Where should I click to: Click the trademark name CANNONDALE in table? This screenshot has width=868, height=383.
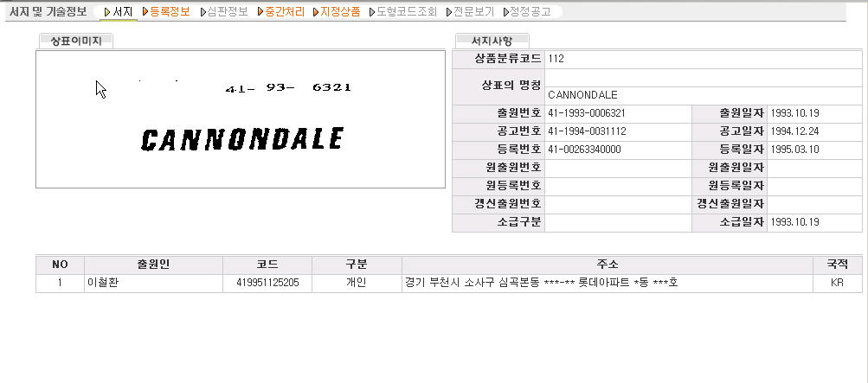point(582,95)
